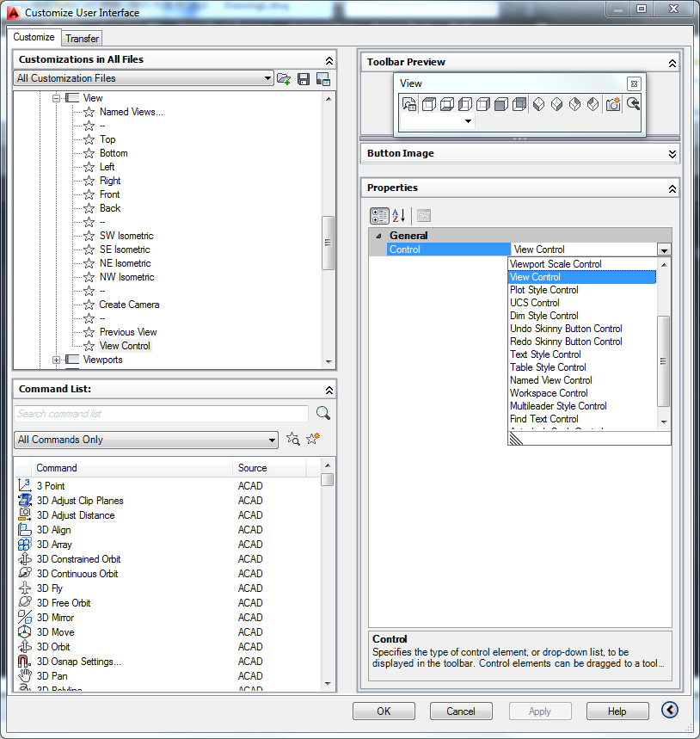Screen dimensions: 700x739
Task: Open Help from the dialog
Action: tap(617, 711)
